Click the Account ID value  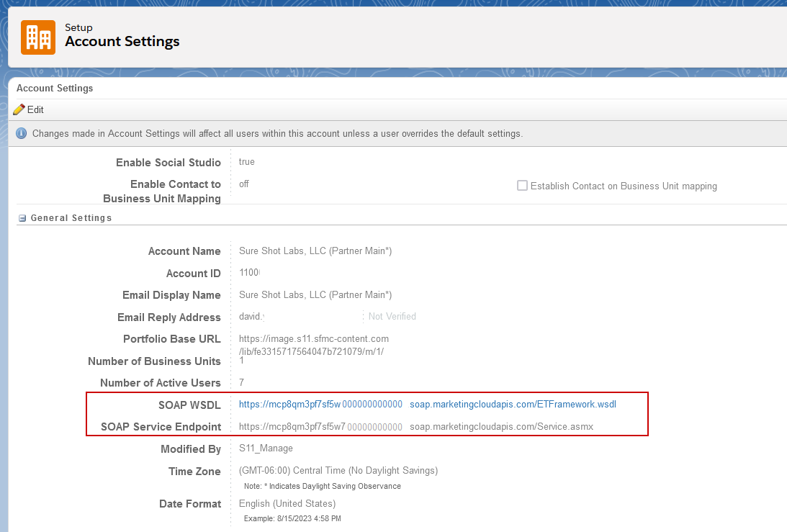(249, 274)
